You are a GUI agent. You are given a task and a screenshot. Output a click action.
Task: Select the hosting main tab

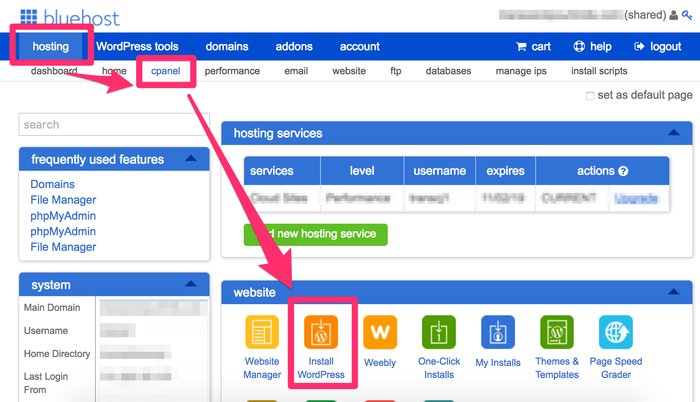pos(50,46)
